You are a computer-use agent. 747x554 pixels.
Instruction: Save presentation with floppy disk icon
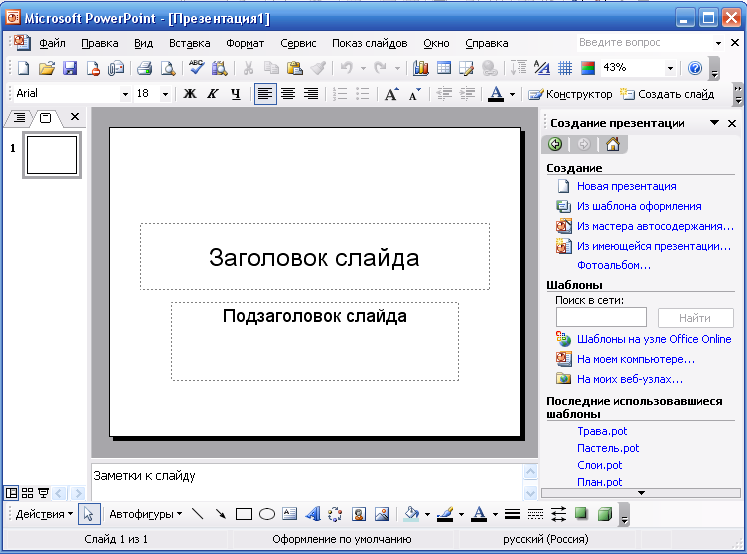click(x=70, y=68)
